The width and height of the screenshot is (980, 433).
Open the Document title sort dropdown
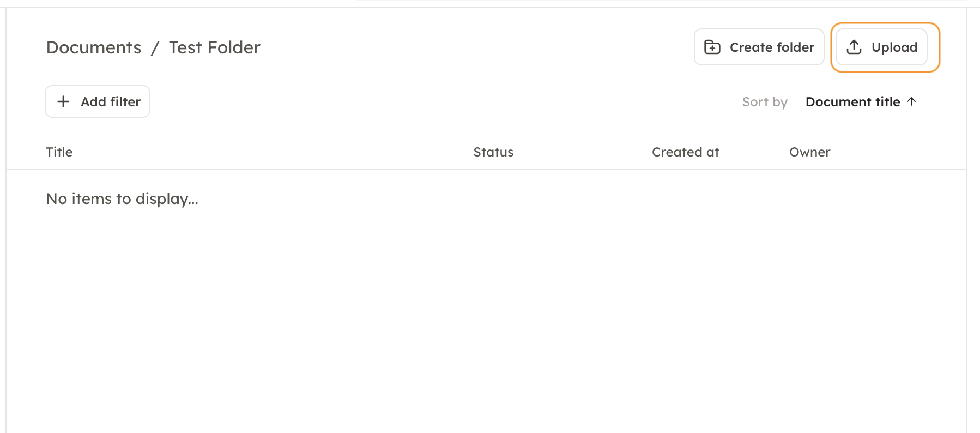pos(852,102)
